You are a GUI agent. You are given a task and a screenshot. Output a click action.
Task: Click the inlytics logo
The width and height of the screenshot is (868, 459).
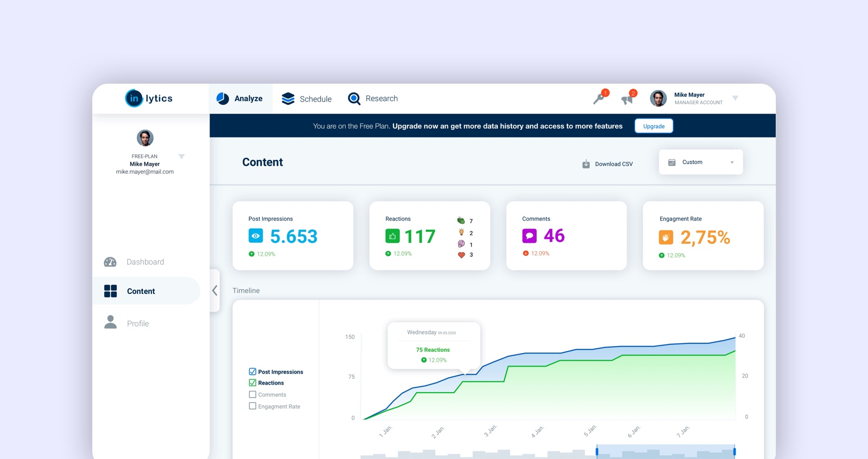tap(149, 98)
